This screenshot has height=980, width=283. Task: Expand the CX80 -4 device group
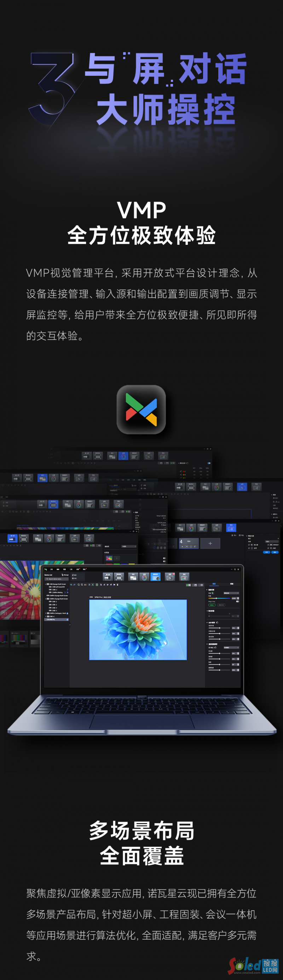point(46,616)
